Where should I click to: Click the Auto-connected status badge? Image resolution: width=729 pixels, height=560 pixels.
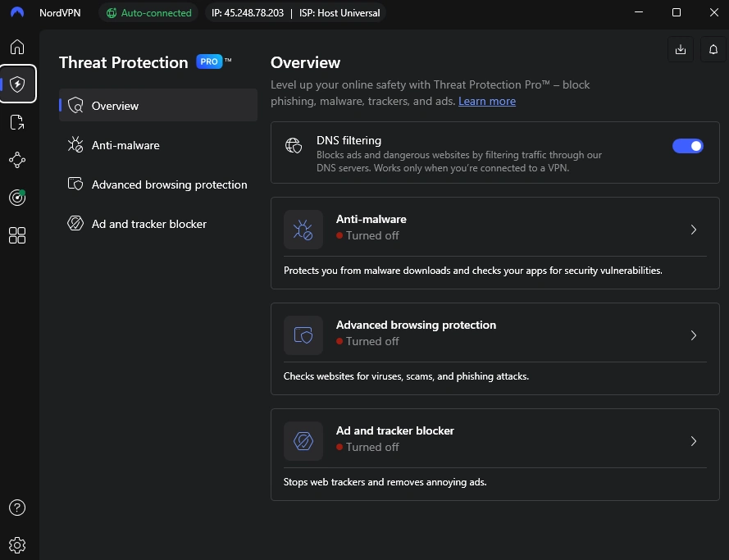[x=148, y=12]
